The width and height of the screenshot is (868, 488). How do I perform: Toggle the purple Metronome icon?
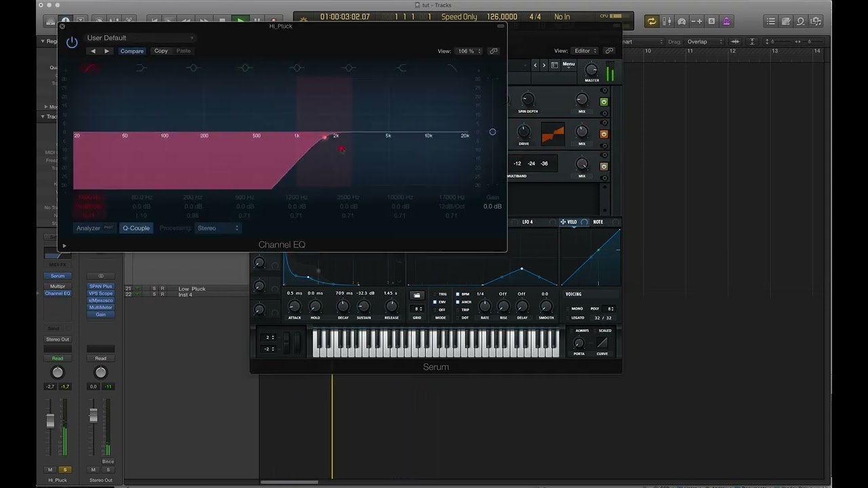coord(726,21)
